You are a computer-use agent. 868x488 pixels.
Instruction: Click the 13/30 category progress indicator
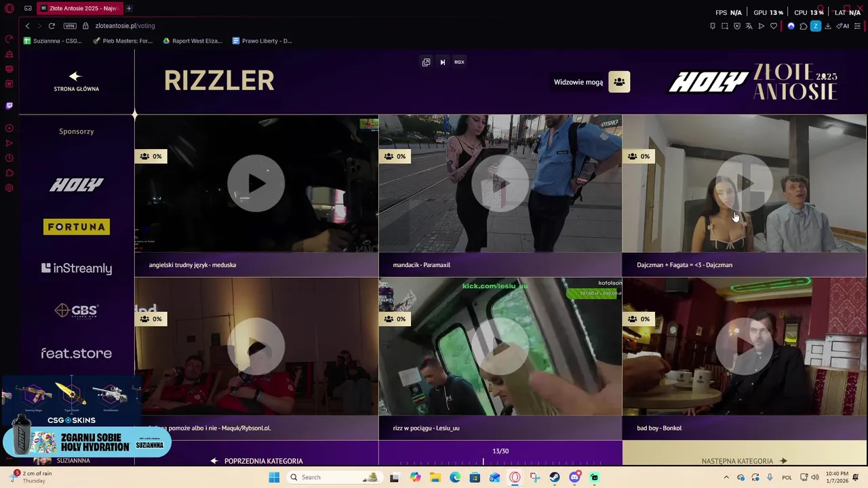(x=500, y=451)
